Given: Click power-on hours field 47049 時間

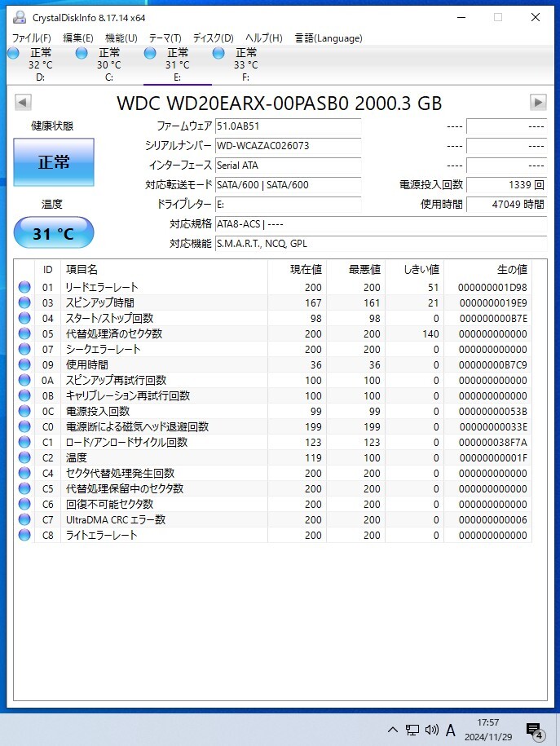Looking at the screenshot, I should (x=506, y=204).
